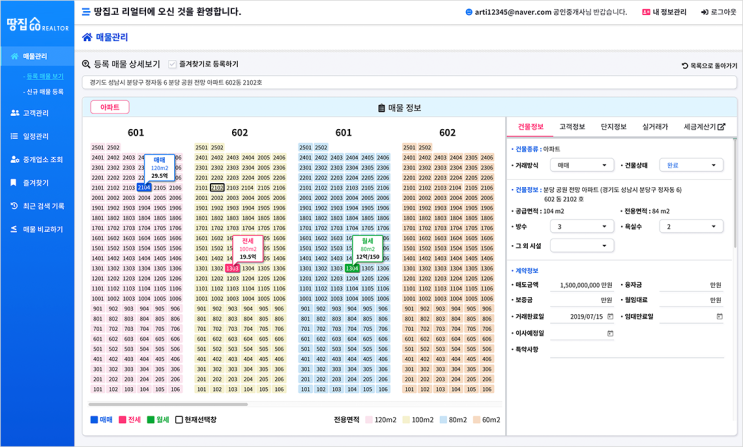The width and height of the screenshot is (743, 447).
Task: Open the 건물상태 dropdown showing 완료
Action: click(691, 165)
